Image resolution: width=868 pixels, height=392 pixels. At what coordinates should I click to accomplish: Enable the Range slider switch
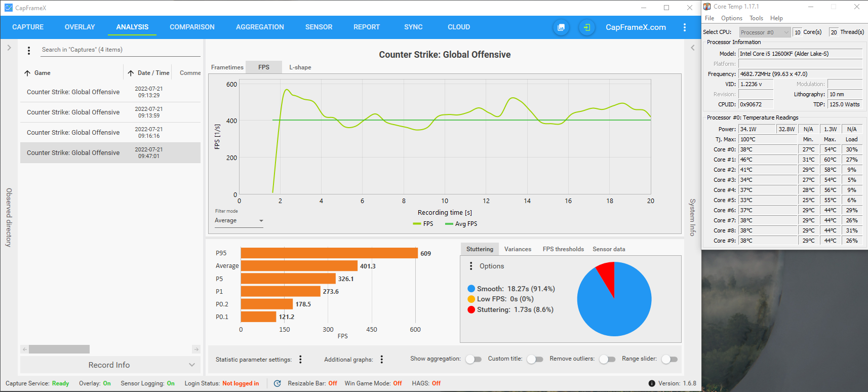click(669, 359)
